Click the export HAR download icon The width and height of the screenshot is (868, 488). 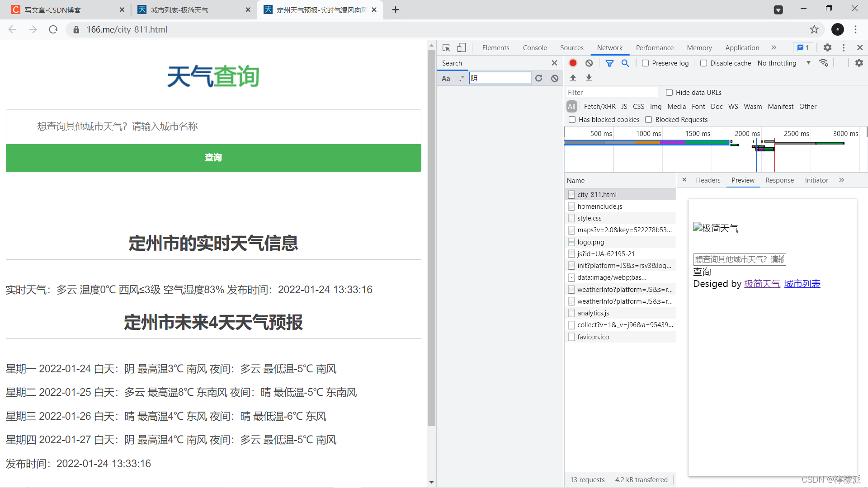click(589, 78)
